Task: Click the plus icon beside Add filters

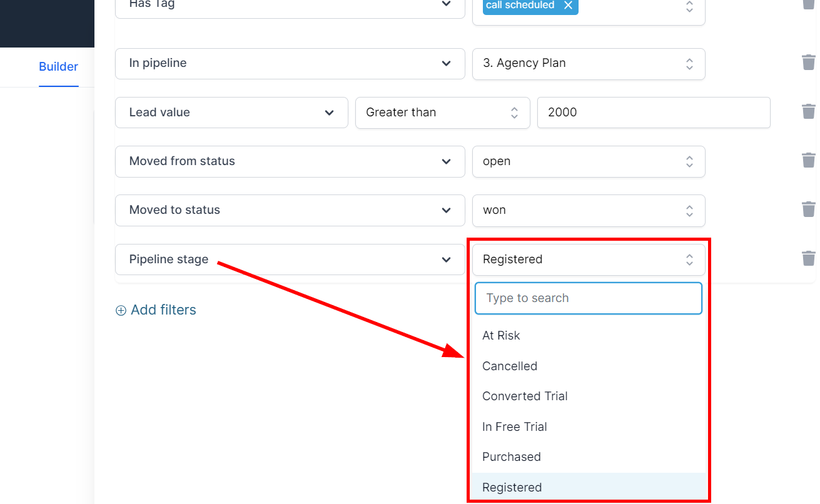Action: click(x=121, y=311)
